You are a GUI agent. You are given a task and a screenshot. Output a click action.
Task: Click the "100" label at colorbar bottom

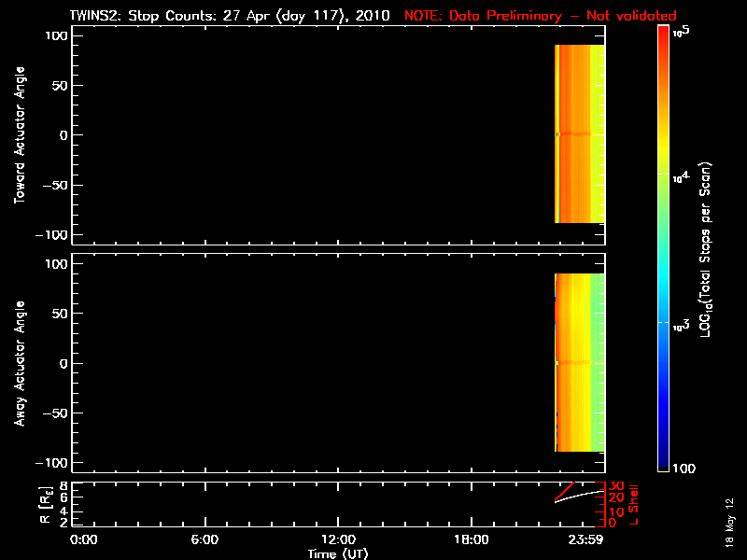(x=684, y=469)
